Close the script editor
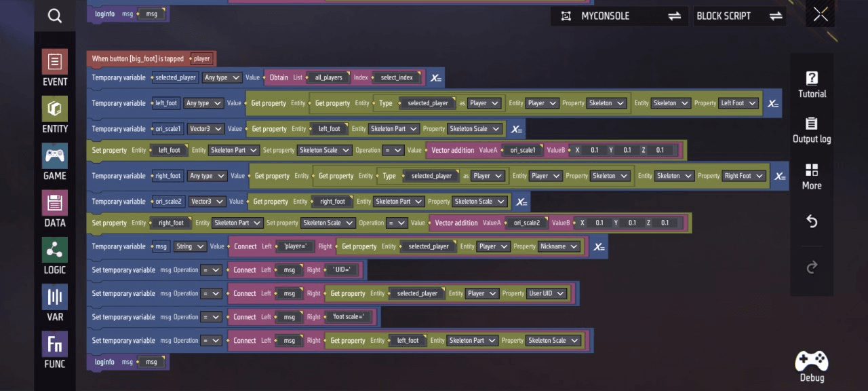This screenshot has height=391, width=868. click(821, 15)
